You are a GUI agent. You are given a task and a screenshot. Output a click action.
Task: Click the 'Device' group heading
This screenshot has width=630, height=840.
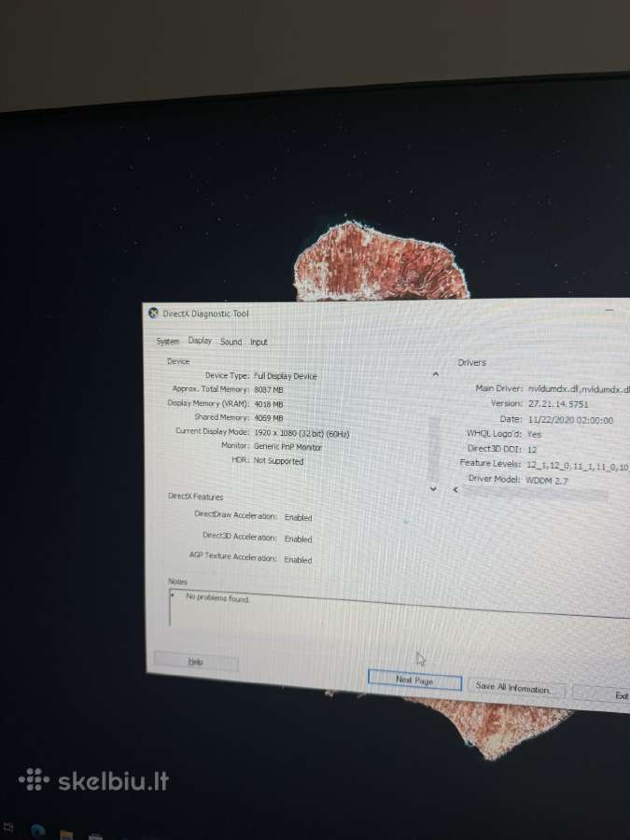pos(178,361)
